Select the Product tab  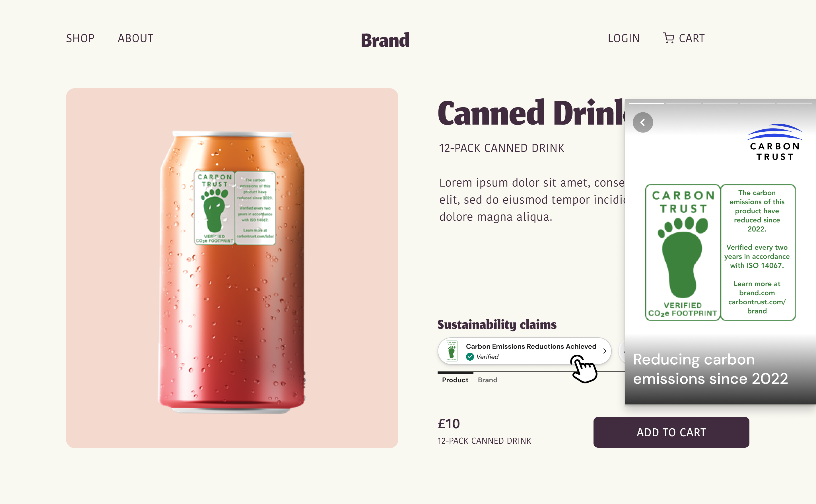click(x=455, y=380)
